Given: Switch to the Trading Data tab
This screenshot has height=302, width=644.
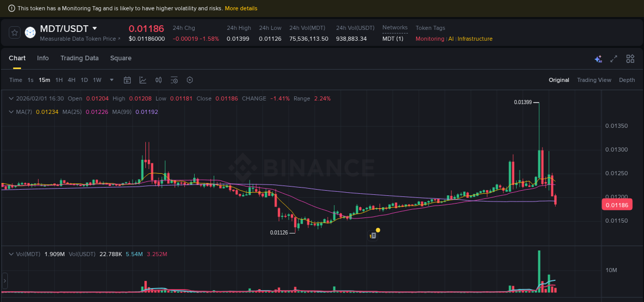Looking at the screenshot, I should click(x=79, y=58).
